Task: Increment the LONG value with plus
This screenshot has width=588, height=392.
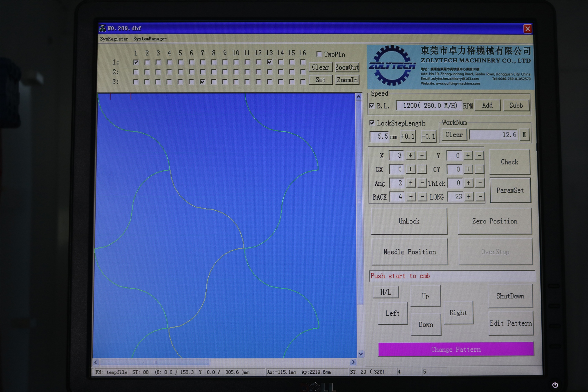Action: (x=469, y=197)
